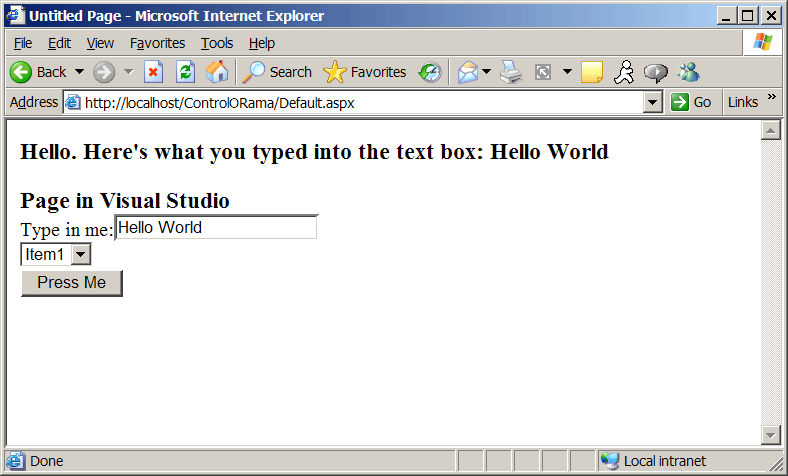Viewport: 788px width, 476px height.
Task: Expand the Address bar URL dropdown
Action: (653, 102)
